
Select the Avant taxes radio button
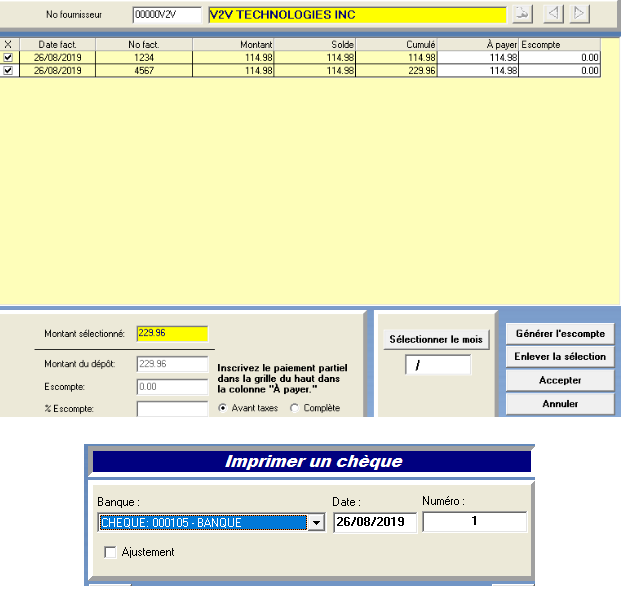[223, 408]
